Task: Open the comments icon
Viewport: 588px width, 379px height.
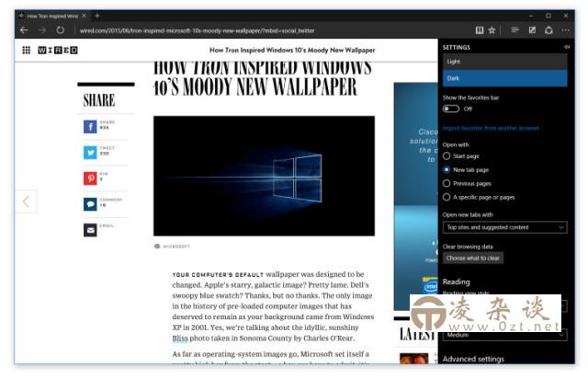Action: click(90, 204)
